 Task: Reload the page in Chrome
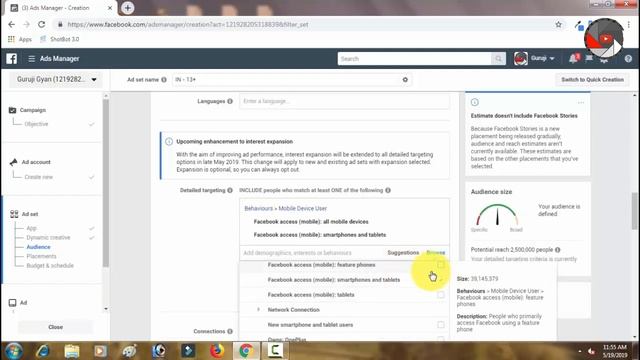point(42,24)
